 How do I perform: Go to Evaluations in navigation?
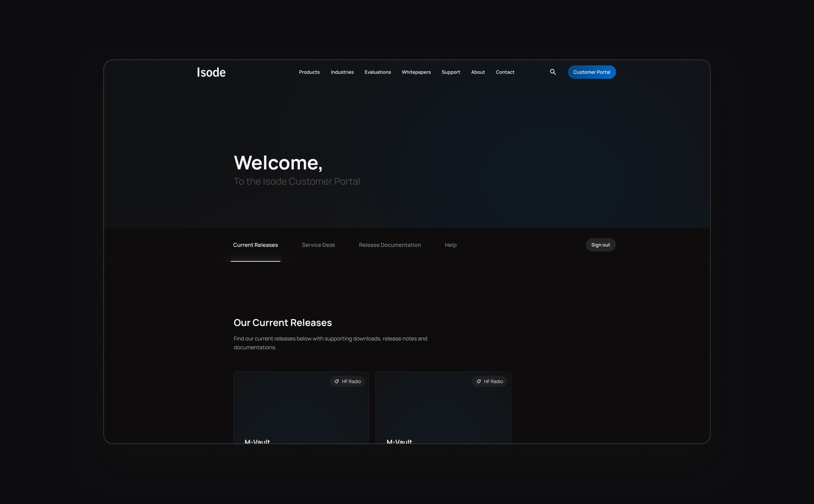coord(378,72)
